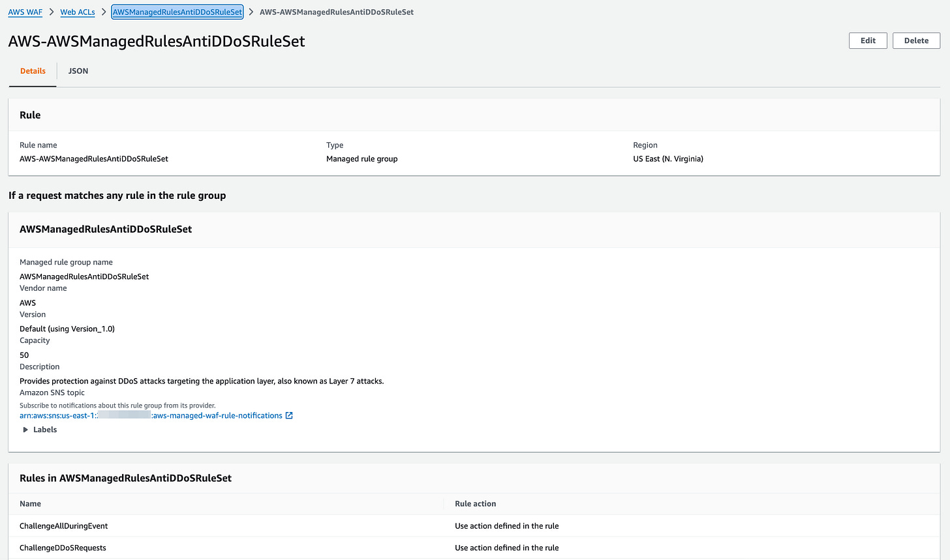Click the Edit button
Viewport: 950px width, 560px height.
pos(868,40)
